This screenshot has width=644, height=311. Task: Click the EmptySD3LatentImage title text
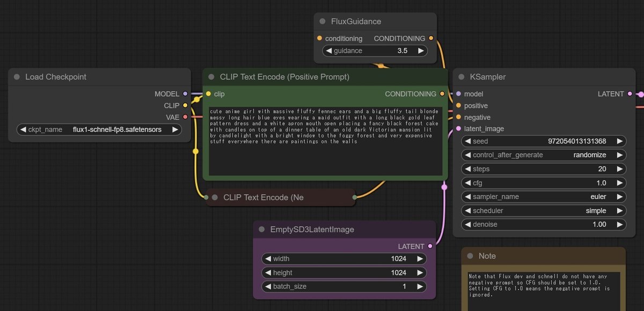coord(312,229)
